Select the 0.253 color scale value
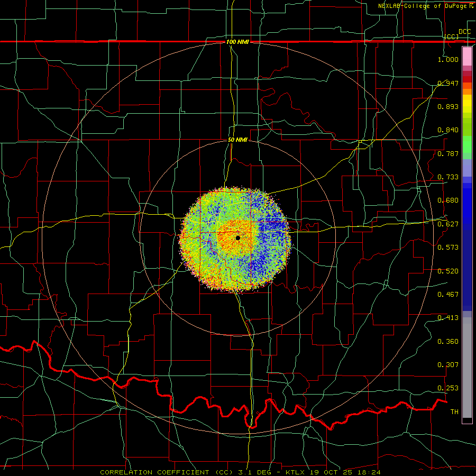 pyautogui.click(x=448, y=388)
